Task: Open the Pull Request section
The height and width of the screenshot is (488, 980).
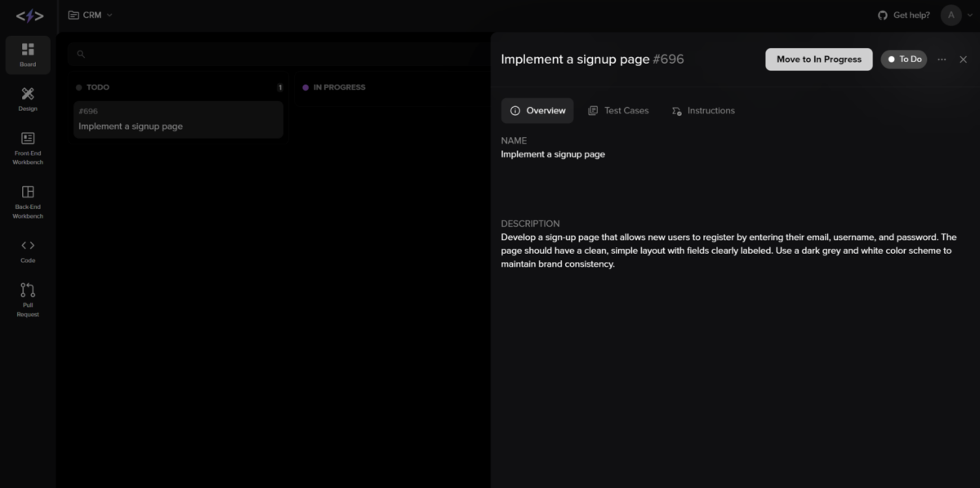Action: (x=27, y=299)
